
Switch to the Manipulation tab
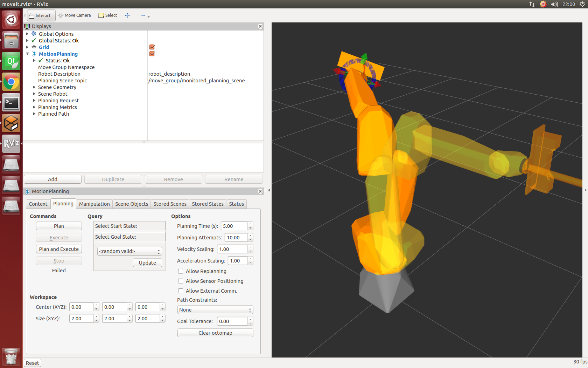tap(94, 204)
